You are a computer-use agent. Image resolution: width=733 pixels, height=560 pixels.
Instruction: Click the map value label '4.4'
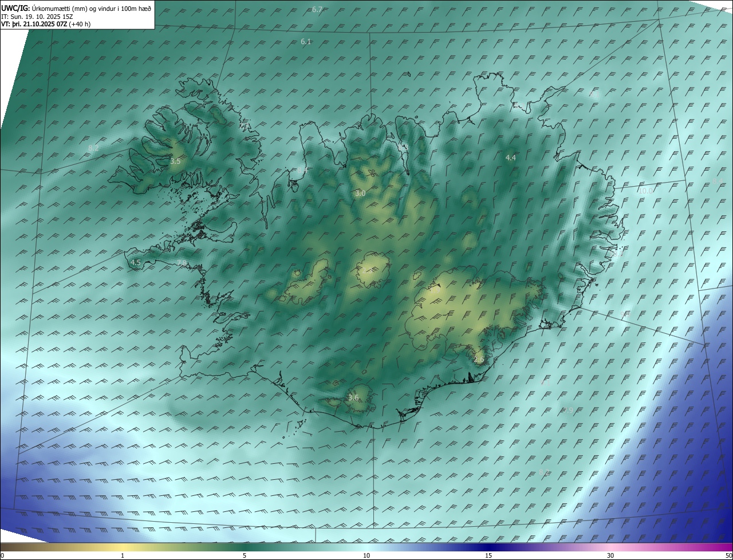511,157
